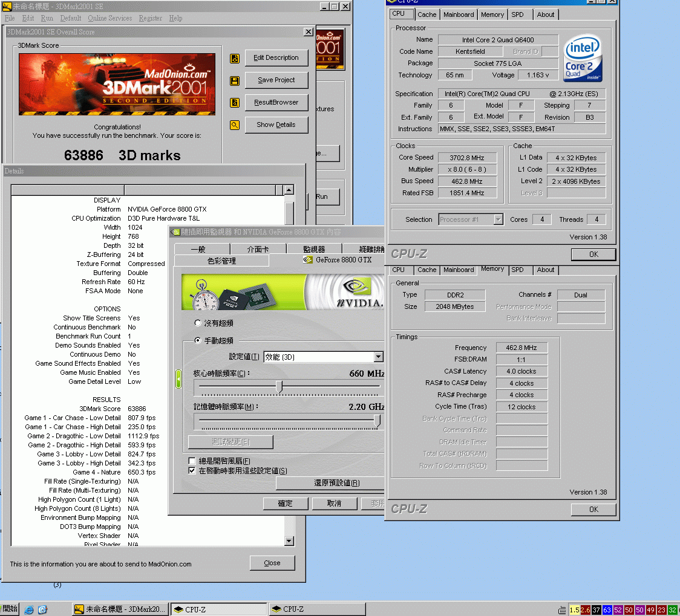Open the 監視器 monitor tab
Screen dimensions: 680x616
[314, 249]
